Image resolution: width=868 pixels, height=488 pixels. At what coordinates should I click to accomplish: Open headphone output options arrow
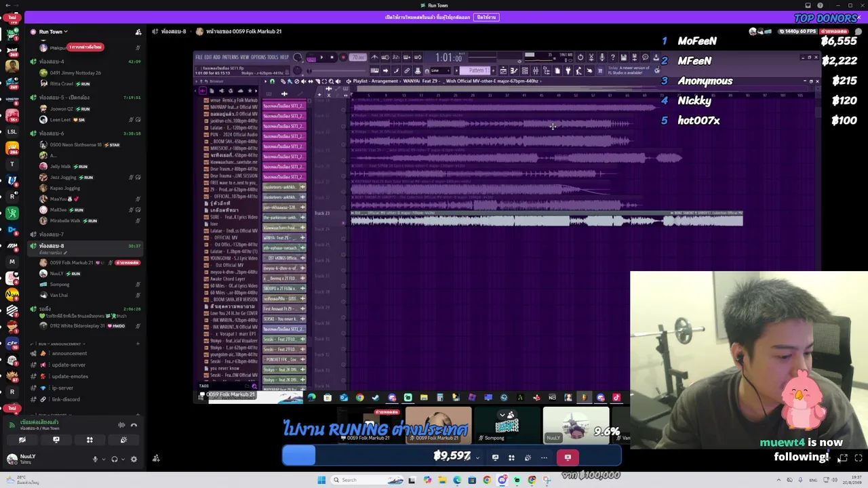pyautogui.click(x=123, y=459)
